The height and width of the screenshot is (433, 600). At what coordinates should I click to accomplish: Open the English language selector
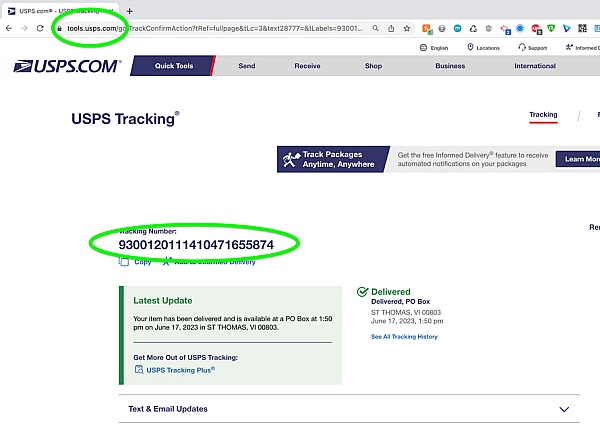tap(434, 47)
